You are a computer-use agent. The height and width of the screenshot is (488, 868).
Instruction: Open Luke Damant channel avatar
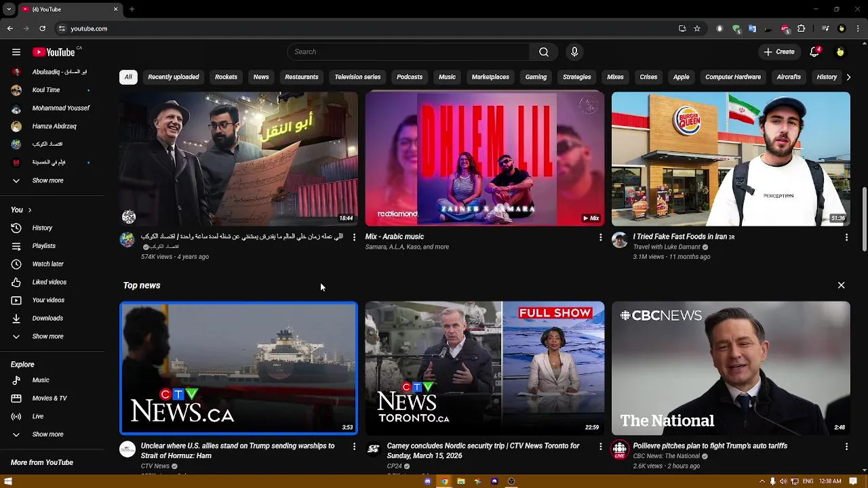point(620,240)
